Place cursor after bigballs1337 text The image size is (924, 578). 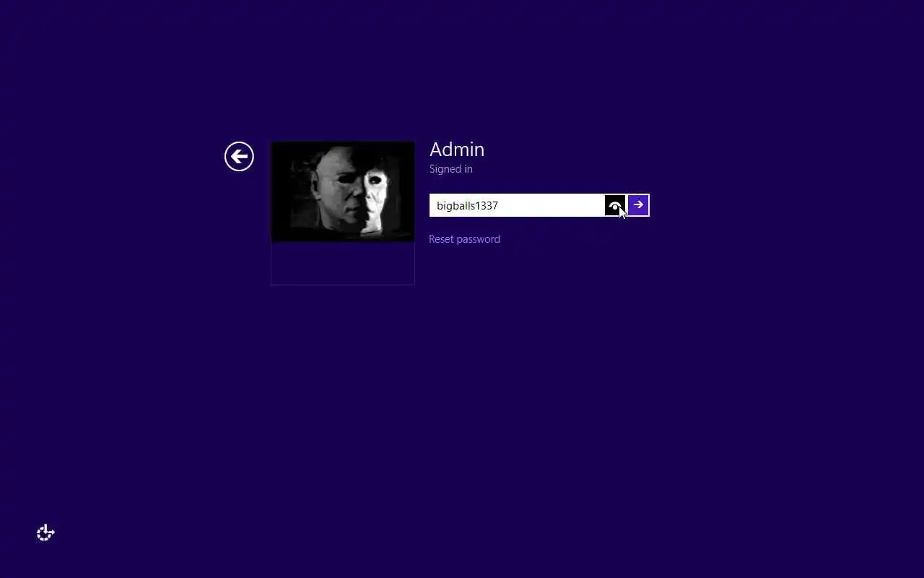coord(500,205)
